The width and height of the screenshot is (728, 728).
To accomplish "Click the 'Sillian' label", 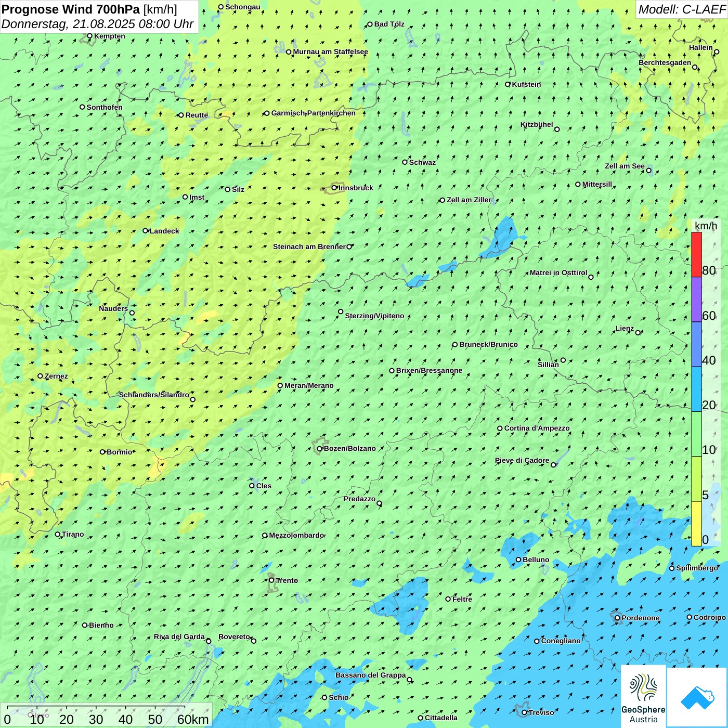I will (548, 365).
